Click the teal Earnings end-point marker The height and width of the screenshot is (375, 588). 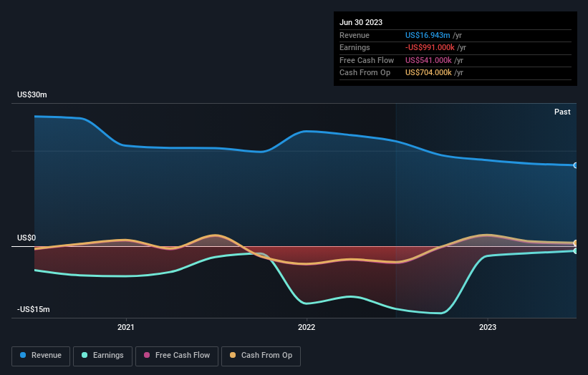(576, 251)
